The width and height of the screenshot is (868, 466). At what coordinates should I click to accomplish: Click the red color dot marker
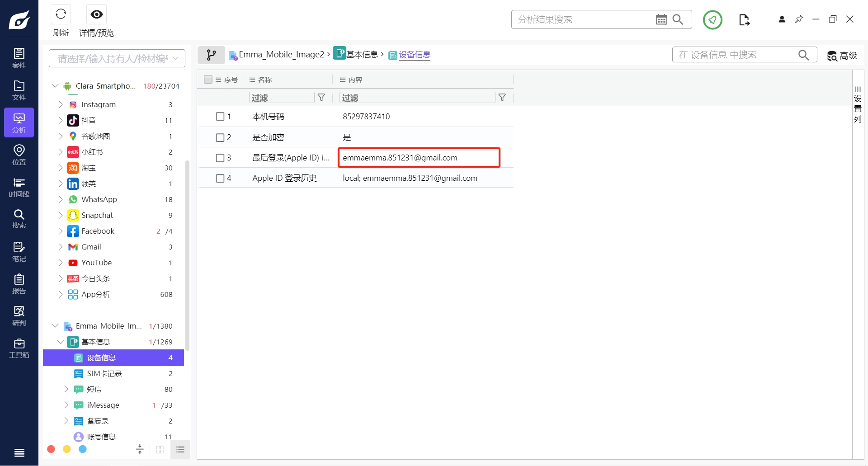click(51, 449)
